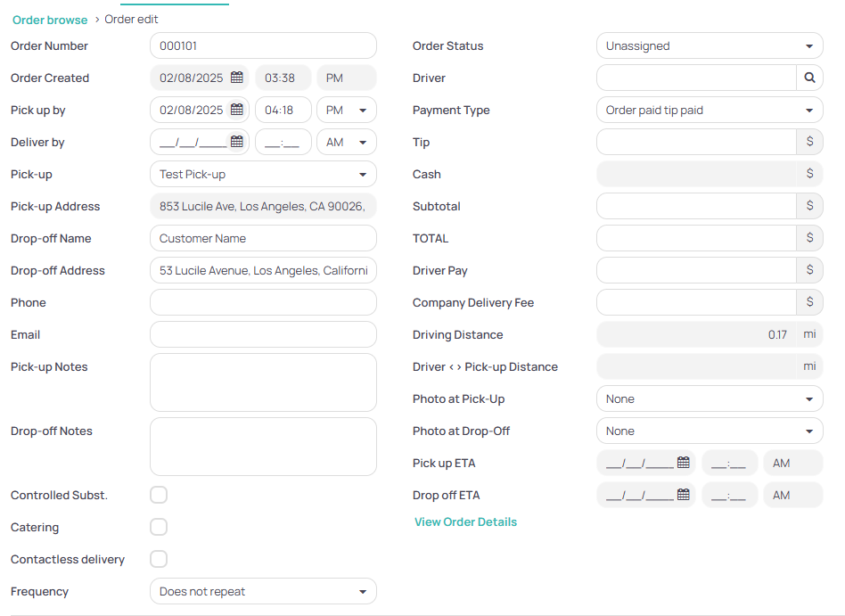This screenshot has height=616, width=845.
Task: Open Pick up by AM/PM selector
Action: [347, 110]
